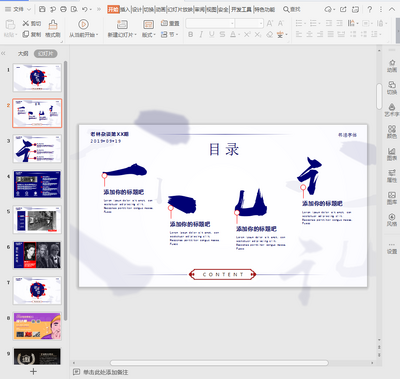The image size is (400, 379).
Task: Open the Transition (切换) side panel
Action: (392, 88)
